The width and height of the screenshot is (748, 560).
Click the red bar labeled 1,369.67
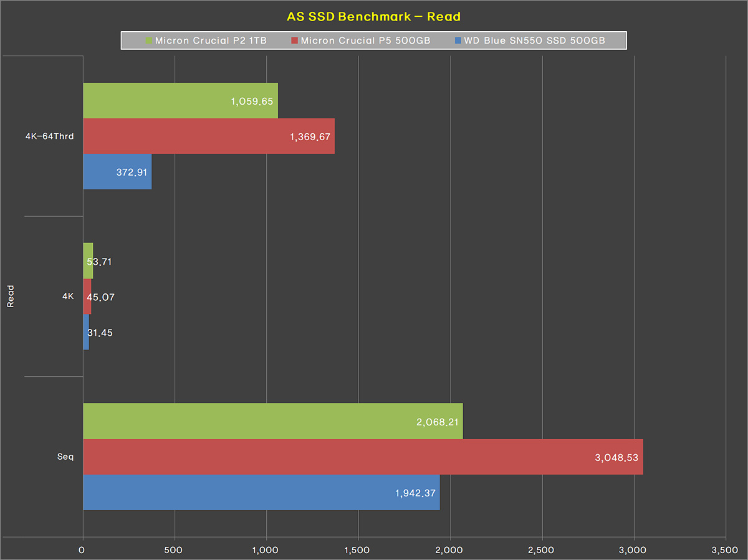tap(209, 136)
